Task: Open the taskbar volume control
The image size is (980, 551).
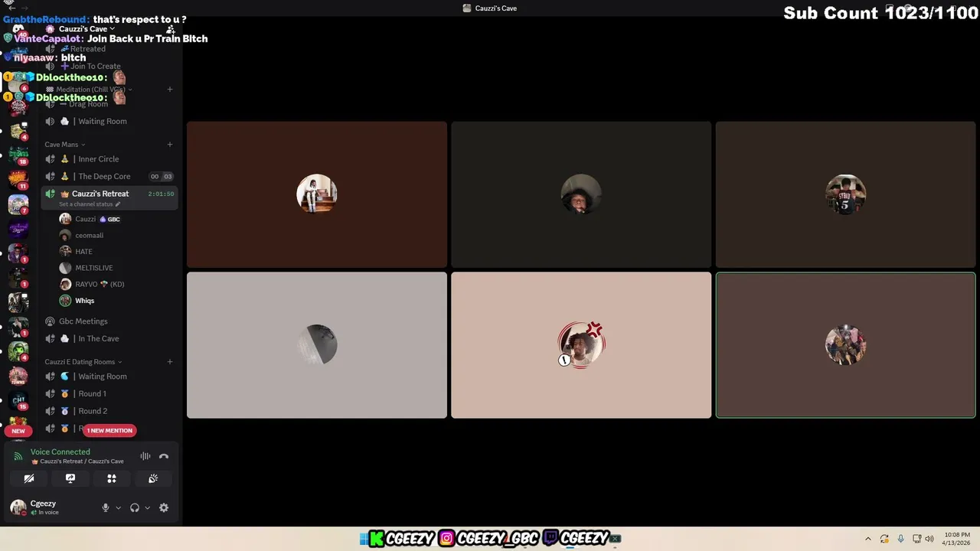Action: pyautogui.click(x=929, y=539)
